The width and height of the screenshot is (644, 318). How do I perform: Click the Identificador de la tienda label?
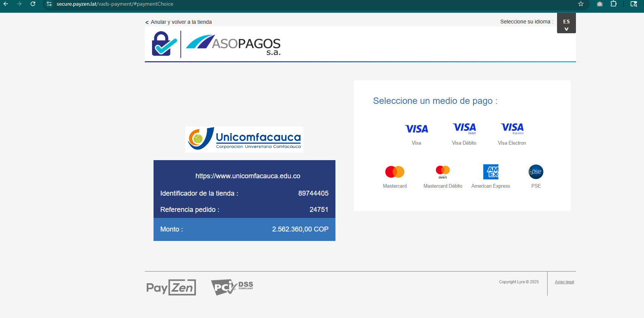[x=199, y=193]
